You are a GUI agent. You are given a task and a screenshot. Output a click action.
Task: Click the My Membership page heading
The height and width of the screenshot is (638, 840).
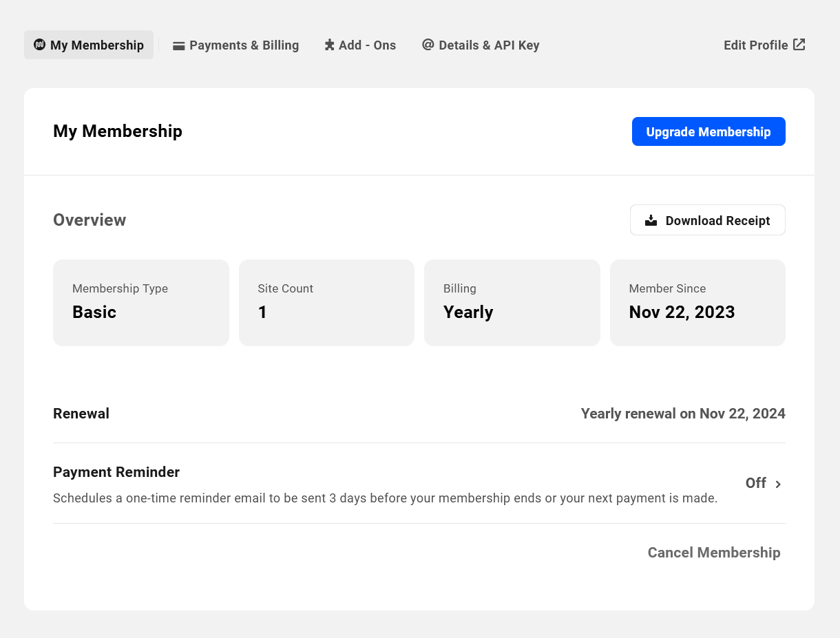118,131
